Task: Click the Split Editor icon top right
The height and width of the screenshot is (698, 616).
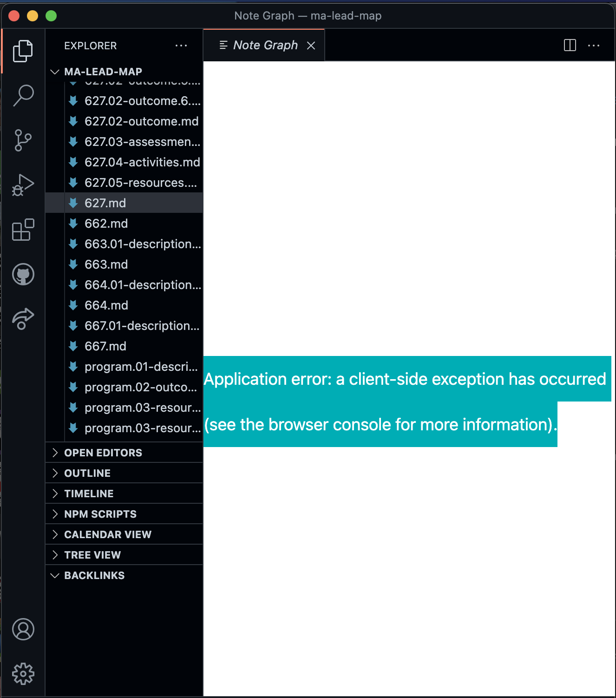Action: [569, 45]
